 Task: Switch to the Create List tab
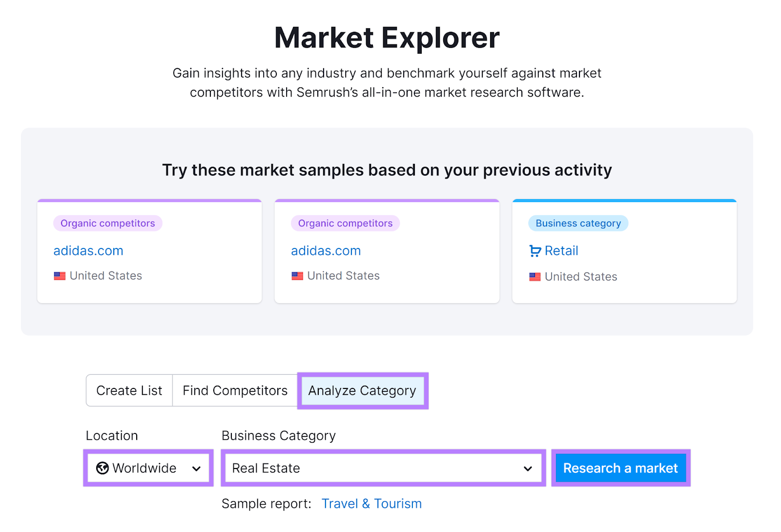tap(129, 390)
